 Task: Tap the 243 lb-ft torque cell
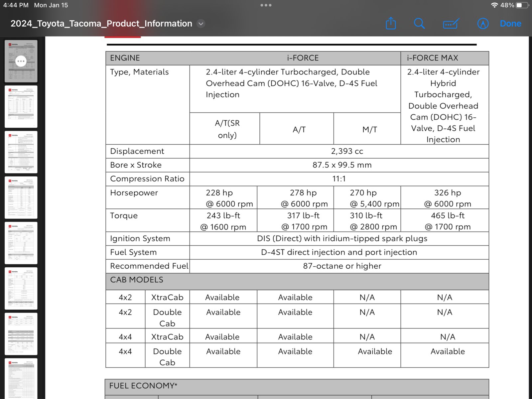coord(223,221)
